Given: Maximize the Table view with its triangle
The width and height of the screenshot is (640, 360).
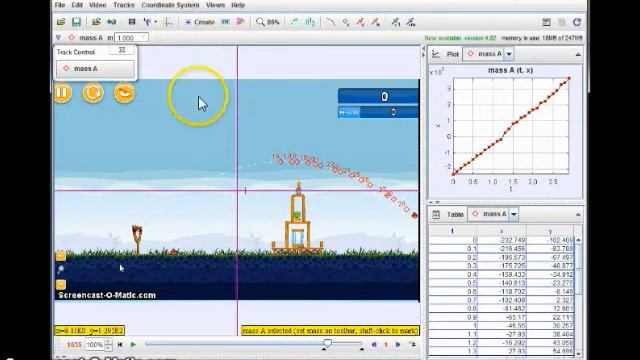Looking at the screenshot, I should [x=578, y=215].
